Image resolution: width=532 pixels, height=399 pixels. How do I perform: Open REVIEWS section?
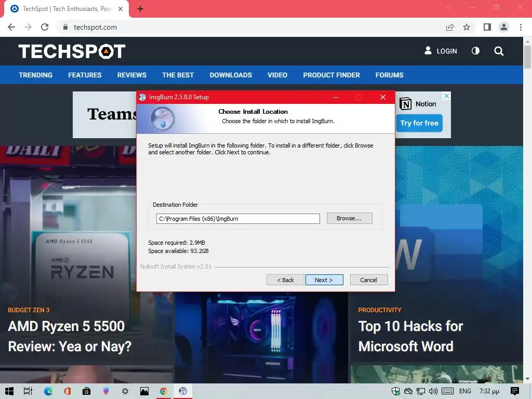131,75
